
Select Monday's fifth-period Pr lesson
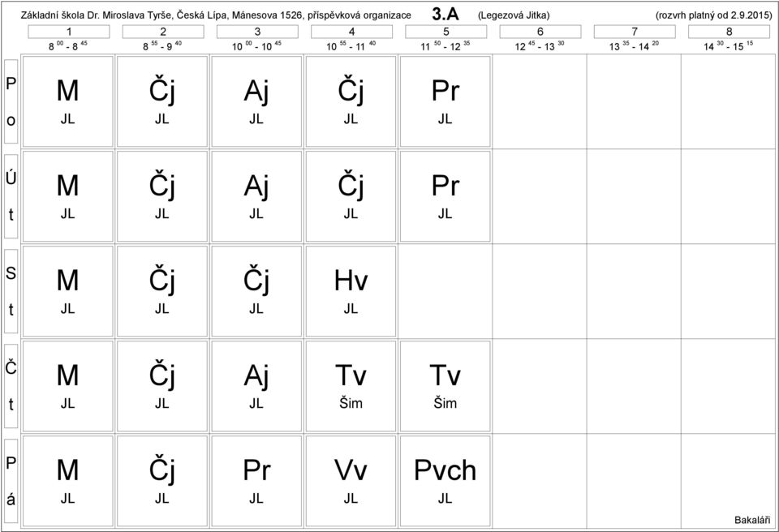(x=444, y=101)
